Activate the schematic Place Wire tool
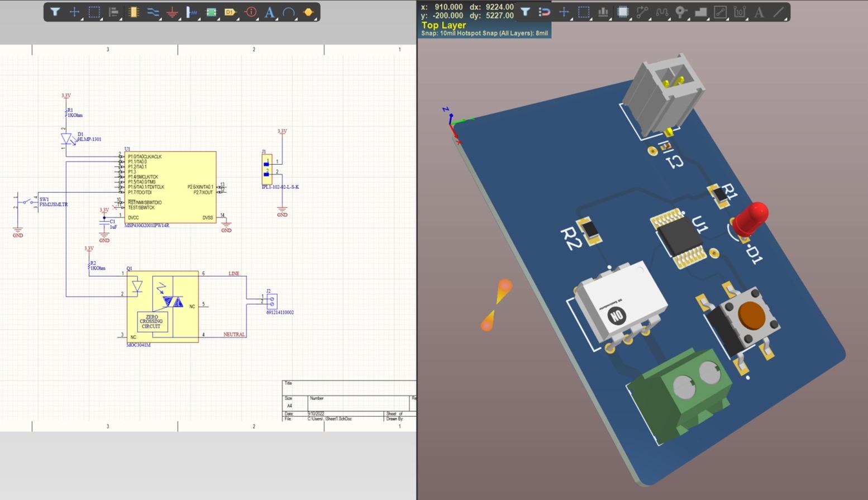868x500 pixels. coord(152,12)
